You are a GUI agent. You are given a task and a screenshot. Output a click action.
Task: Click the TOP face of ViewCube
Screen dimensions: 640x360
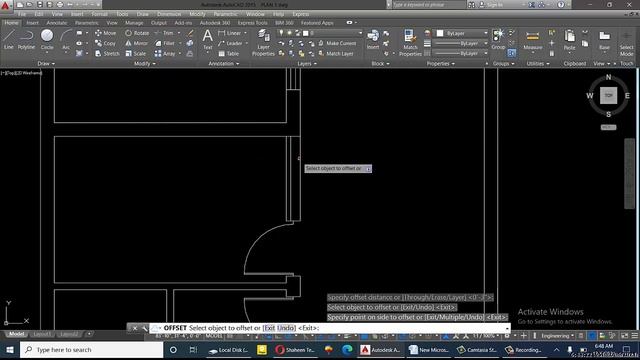(x=608, y=96)
